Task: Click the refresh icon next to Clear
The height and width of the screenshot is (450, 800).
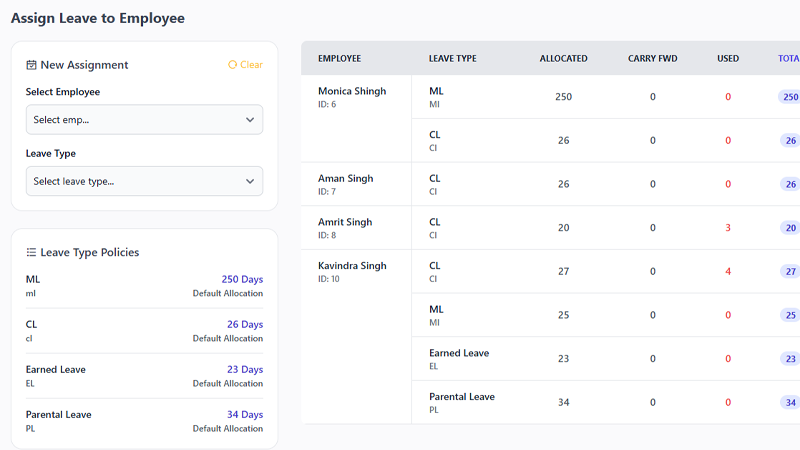Action: point(232,65)
